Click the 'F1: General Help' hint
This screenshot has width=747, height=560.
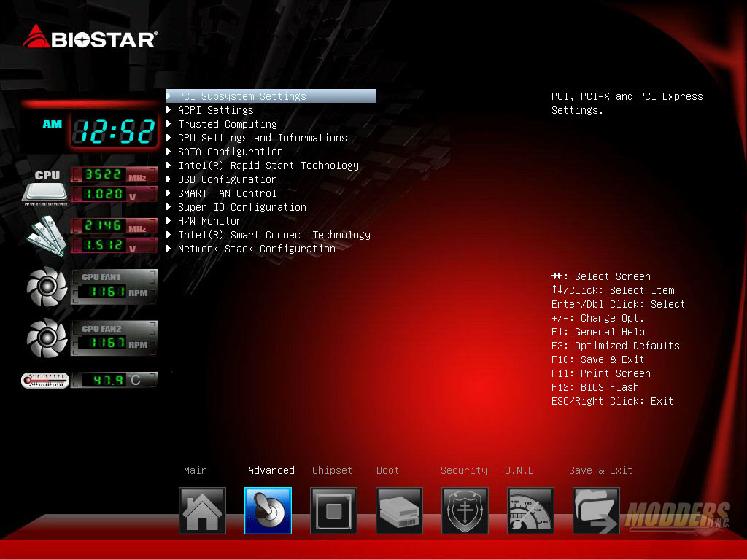597,332
